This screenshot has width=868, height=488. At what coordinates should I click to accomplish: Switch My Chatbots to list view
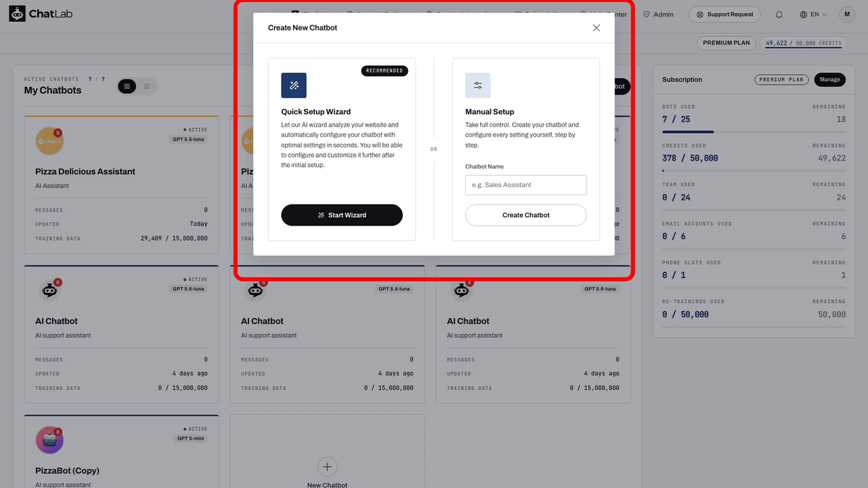(147, 86)
